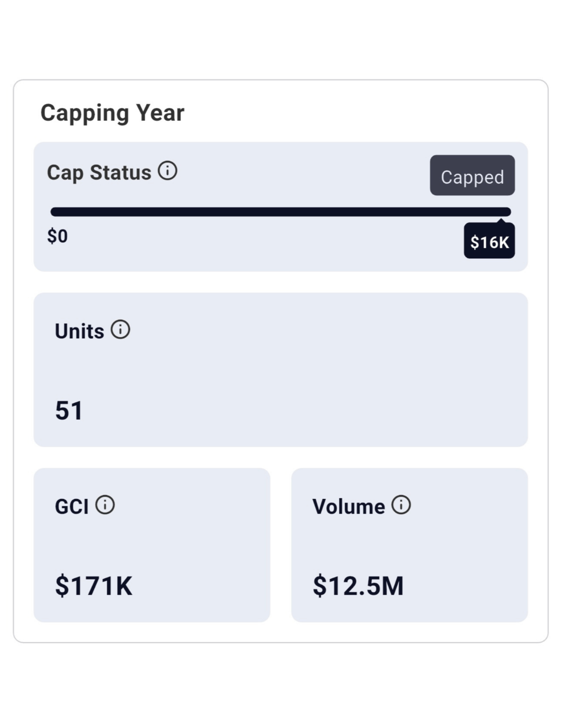Viewport: 562px width, 728px height.
Task: Click the GCI info icon
Action: tap(105, 505)
